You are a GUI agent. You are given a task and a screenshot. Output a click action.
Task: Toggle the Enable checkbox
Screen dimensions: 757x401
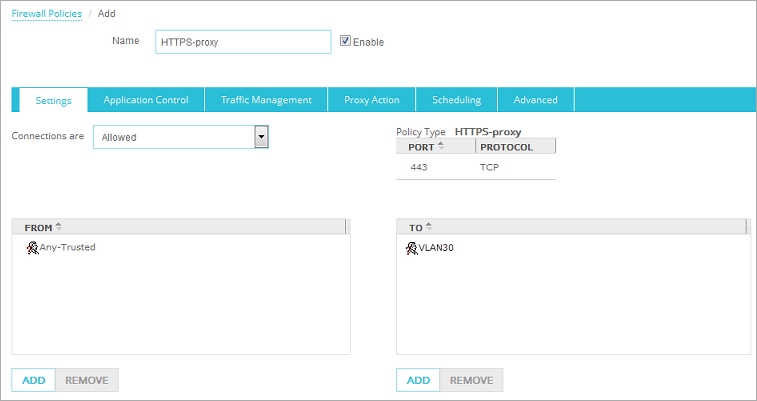(346, 41)
